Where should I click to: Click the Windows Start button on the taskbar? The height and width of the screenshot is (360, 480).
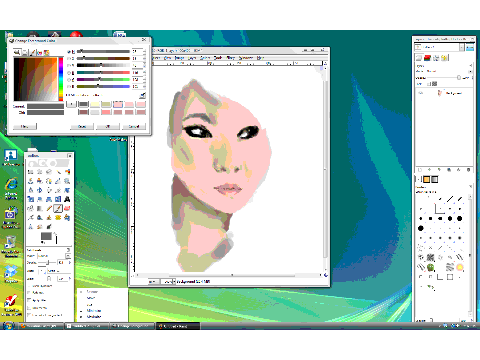[8, 326]
